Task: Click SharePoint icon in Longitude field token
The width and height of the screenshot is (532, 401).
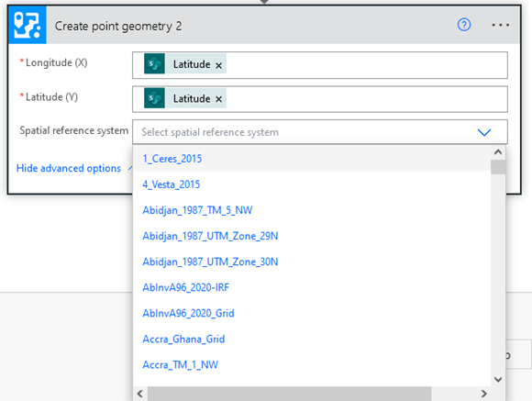Action: pyautogui.click(x=154, y=63)
